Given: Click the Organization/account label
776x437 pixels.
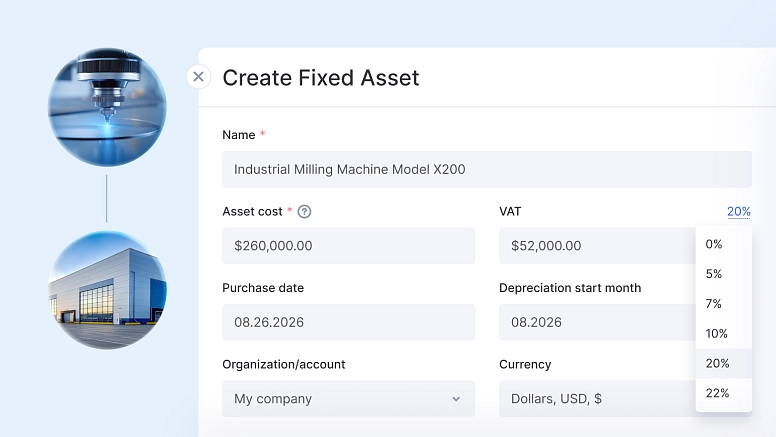Looking at the screenshot, I should (284, 364).
